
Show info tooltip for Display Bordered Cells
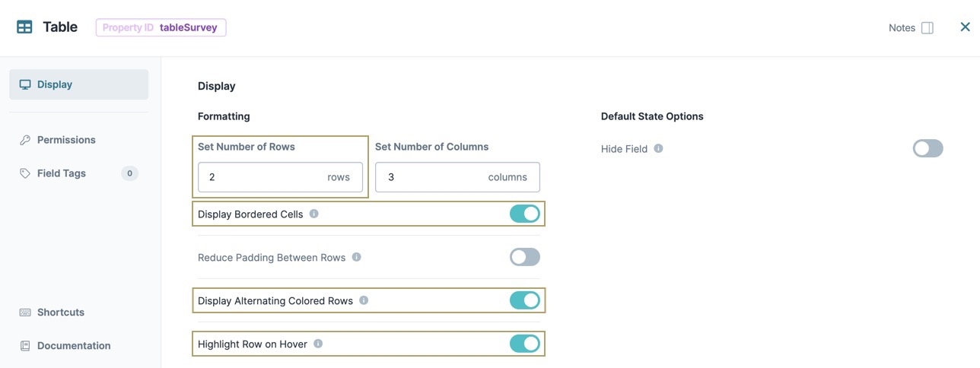[314, 214]
